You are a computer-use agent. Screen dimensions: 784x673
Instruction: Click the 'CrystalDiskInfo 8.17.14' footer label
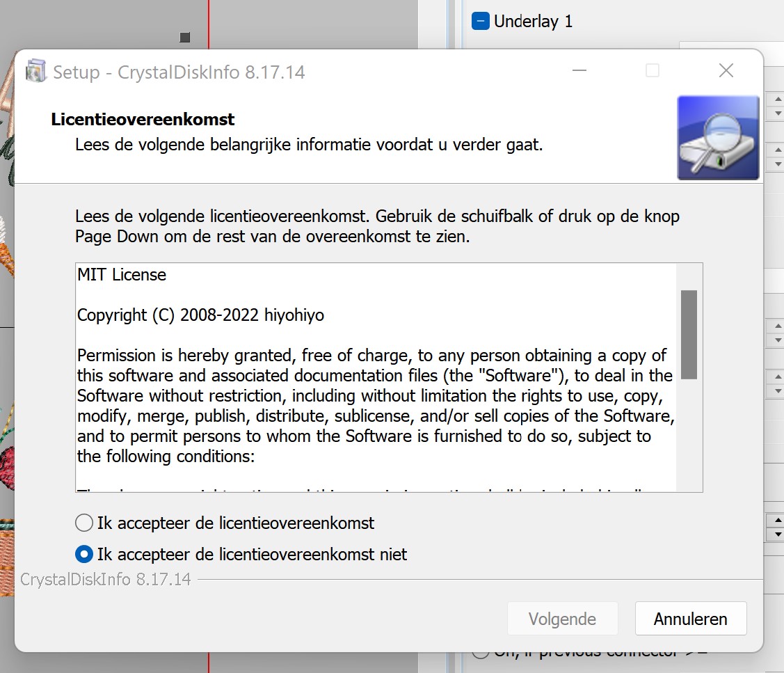106,580
